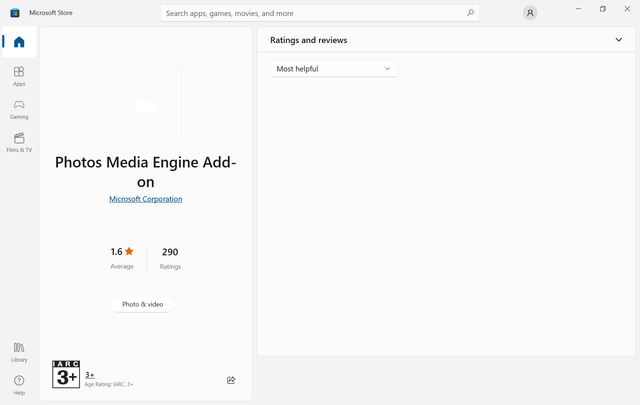This screenshot has width=640, height=405.
Task: Click the Age Rating: IARC. 3+ text
Action: [x=109, y=384]
